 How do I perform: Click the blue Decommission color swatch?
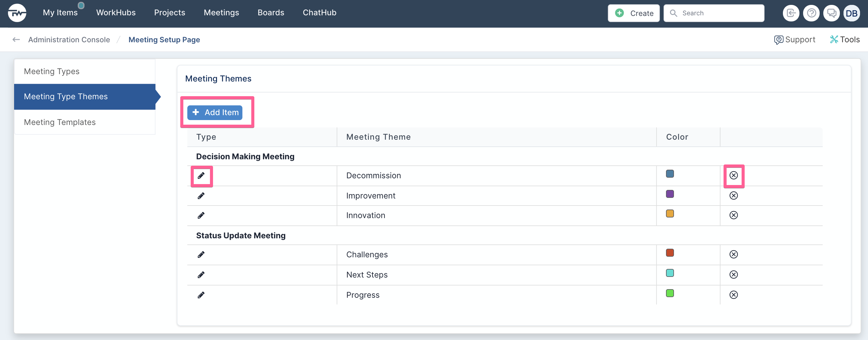pos(670,174)
